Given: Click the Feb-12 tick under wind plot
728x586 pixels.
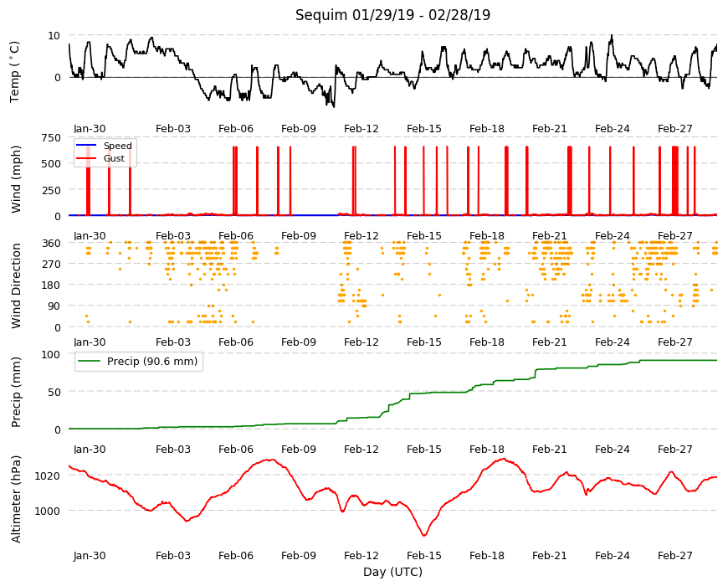Looking at the screenshot, I should click(361, 235).
